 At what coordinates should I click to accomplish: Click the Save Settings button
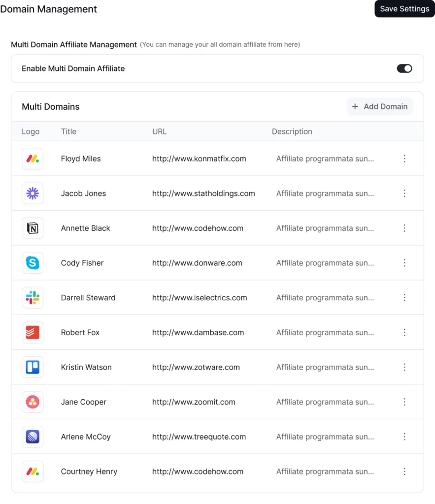coord(404,9)
